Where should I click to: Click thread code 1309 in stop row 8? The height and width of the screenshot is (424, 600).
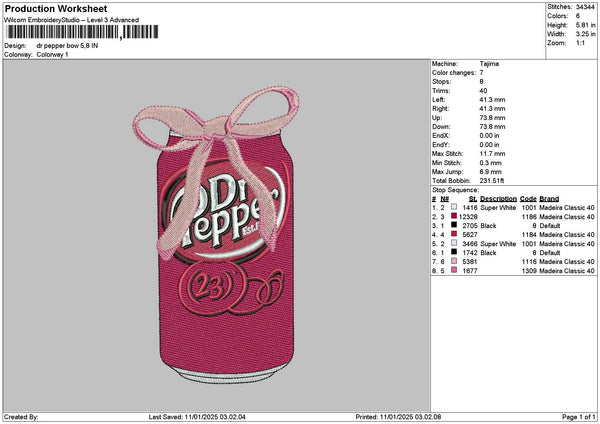529,271
